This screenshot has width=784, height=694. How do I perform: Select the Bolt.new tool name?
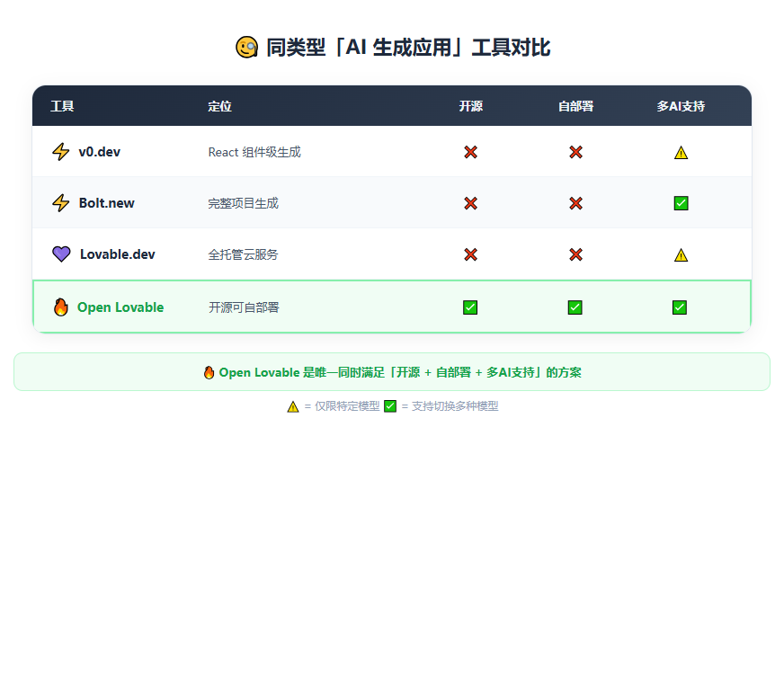coord(106,203)
